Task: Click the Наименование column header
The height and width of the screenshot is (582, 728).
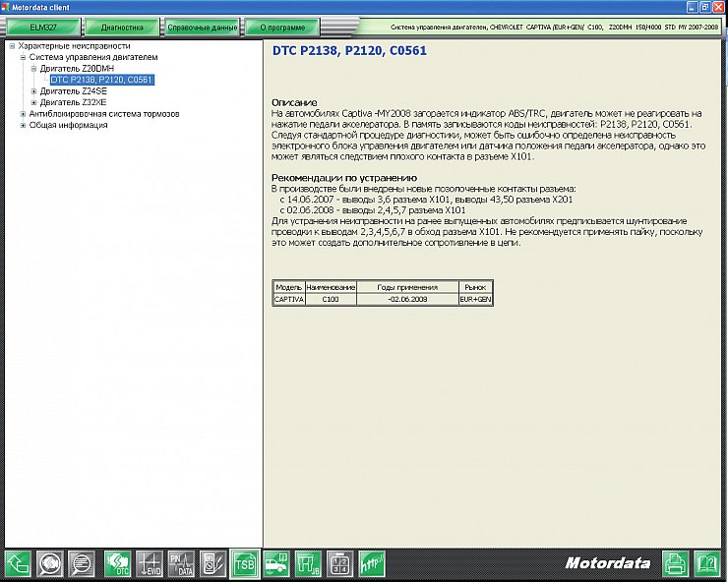Action: pyautogui.click(x=331, y=287)
